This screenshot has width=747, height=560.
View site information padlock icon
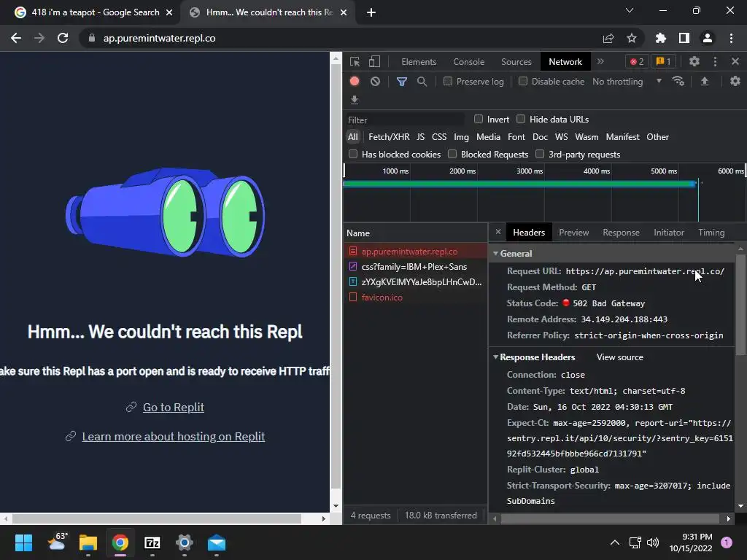click(92, 38)
